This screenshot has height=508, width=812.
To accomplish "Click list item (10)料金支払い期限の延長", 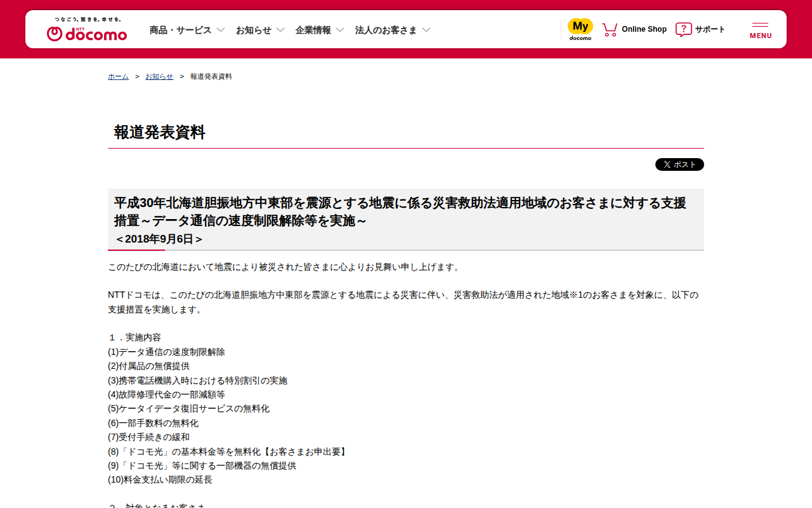I will click(x=160, y=479).
